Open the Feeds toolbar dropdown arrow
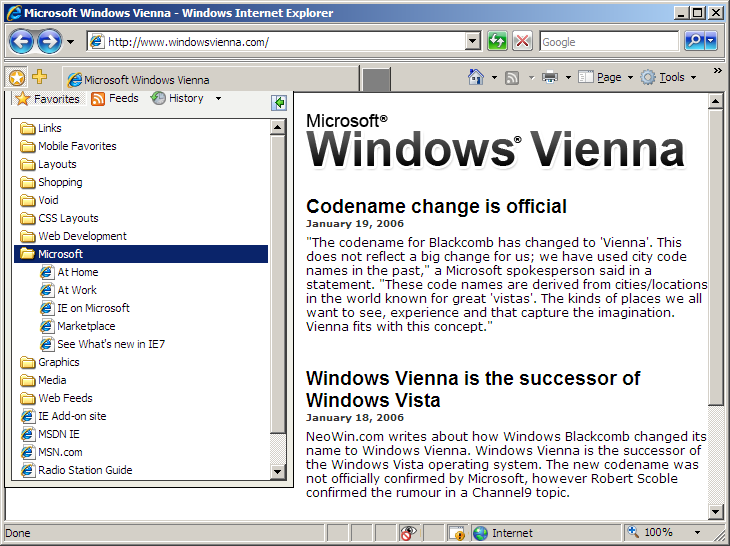 531,78
